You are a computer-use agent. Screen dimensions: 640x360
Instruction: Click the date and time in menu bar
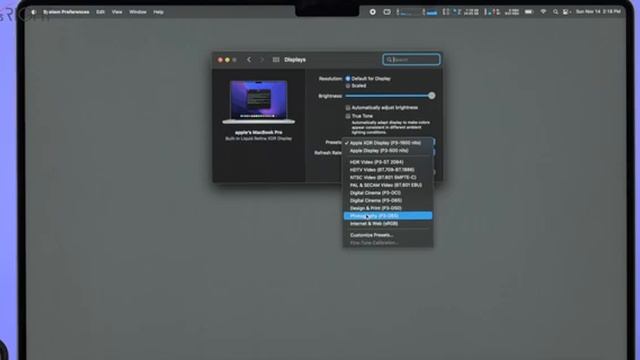[598, 12]
